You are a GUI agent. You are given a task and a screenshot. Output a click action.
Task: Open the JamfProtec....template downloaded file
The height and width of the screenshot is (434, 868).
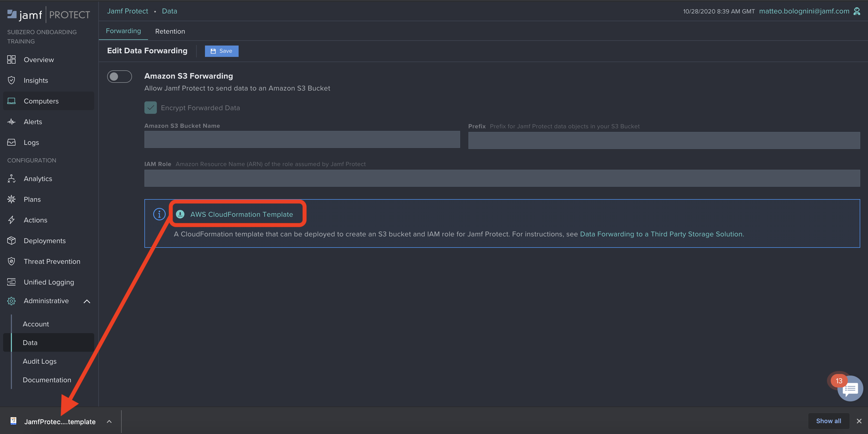click(60, 421)
